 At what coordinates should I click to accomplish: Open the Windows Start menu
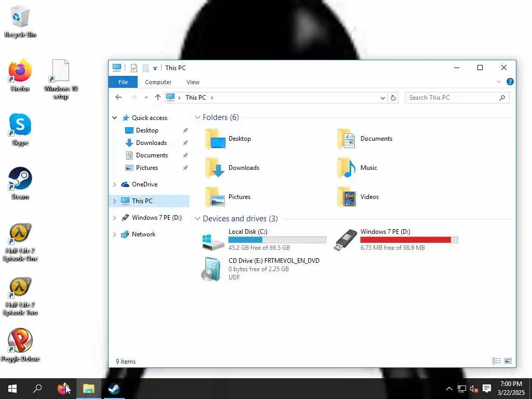[x=12, y=389]
